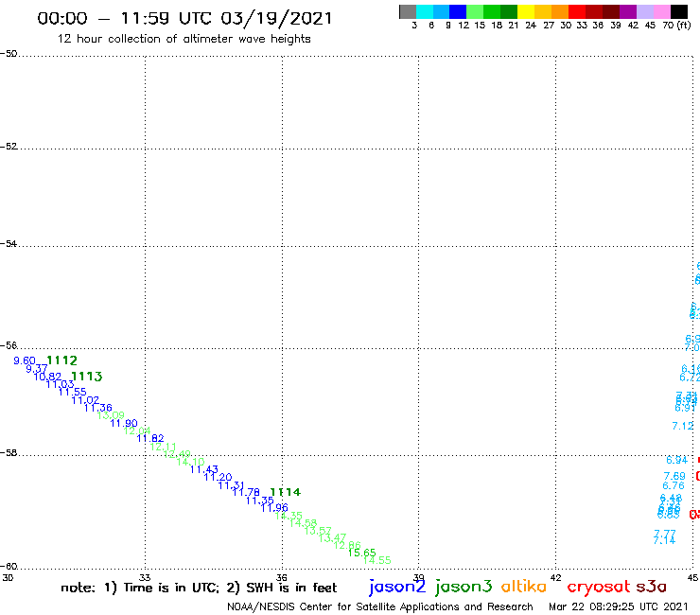Click the 39 longitude axis label

click(419, 578)
